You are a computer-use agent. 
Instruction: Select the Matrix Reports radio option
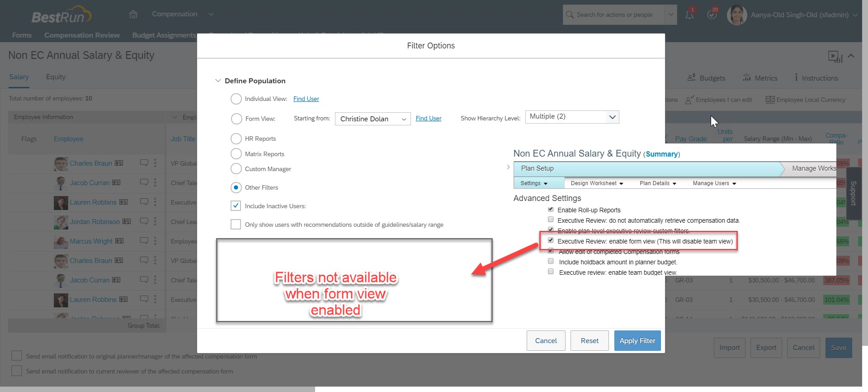point(236,154)
